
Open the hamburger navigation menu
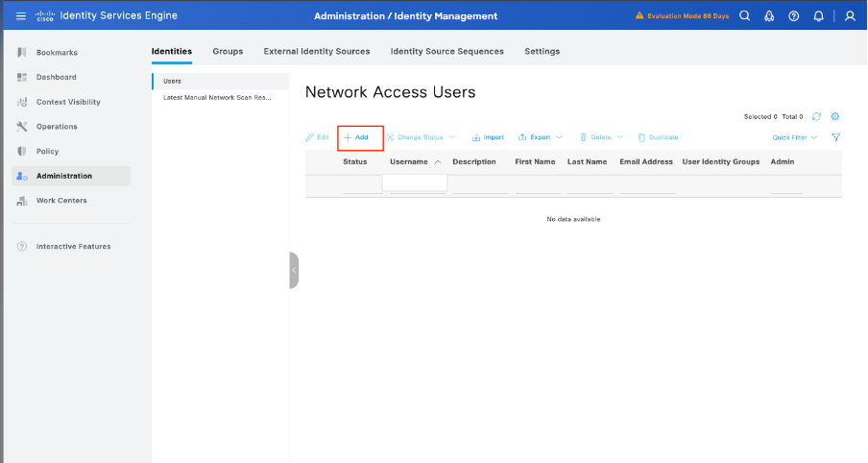(21, 16)
